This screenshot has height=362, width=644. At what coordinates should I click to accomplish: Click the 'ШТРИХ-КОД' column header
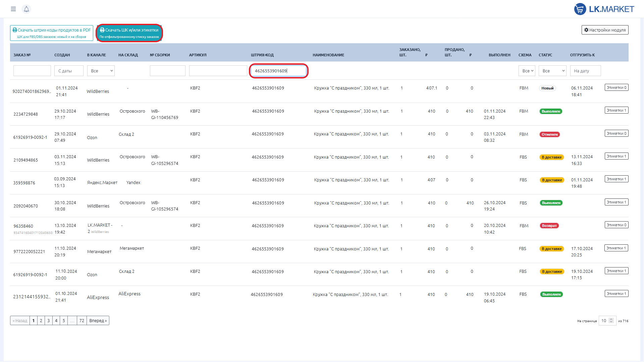point(262,55)
